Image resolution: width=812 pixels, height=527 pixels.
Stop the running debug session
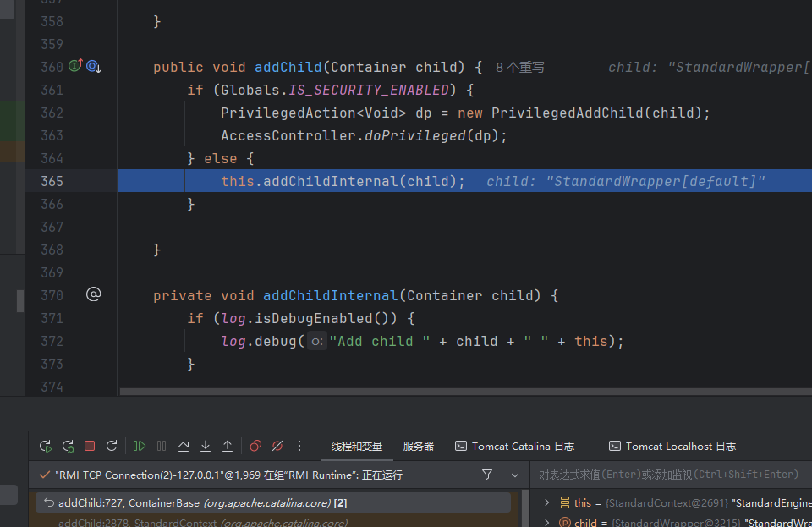pos(90,446)
